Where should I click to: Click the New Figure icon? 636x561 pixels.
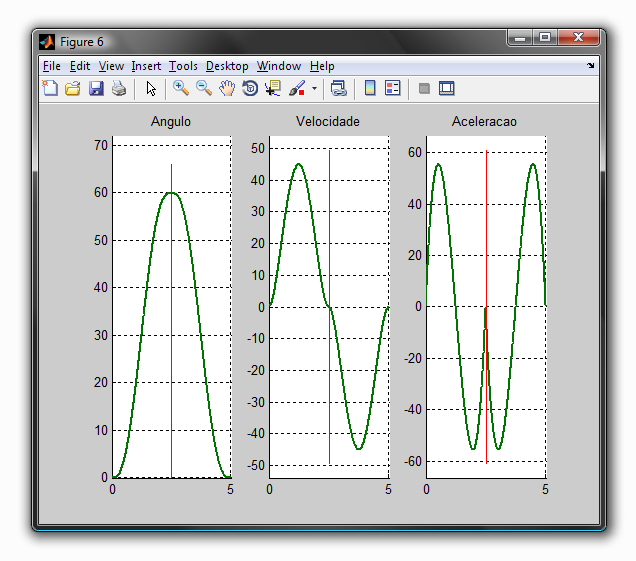coord(50,89)
